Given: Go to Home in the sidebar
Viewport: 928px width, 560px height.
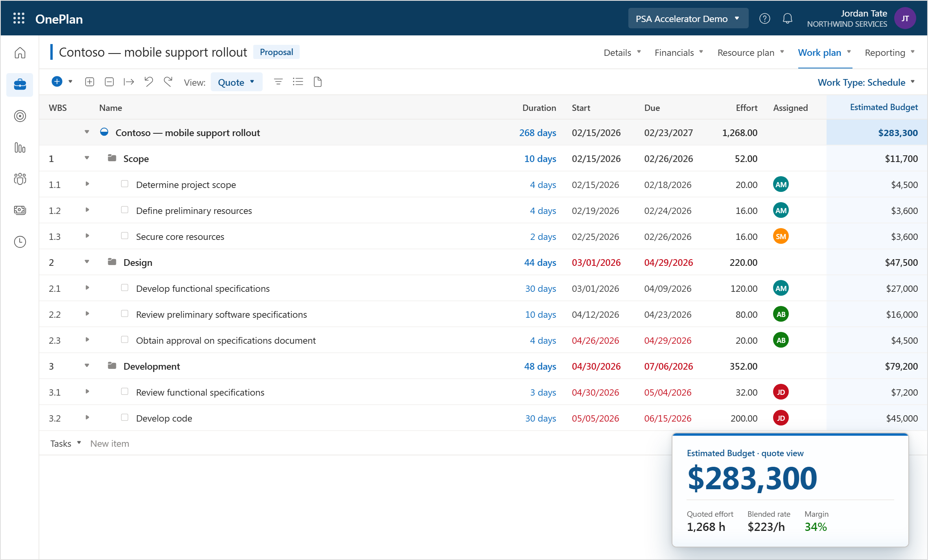Looking at the screenshot, I should (20, 53).
